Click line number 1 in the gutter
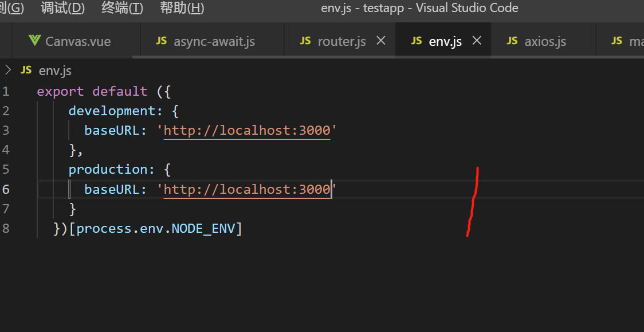This screenshot has height=332, width=644. click(x=5, y=91)
